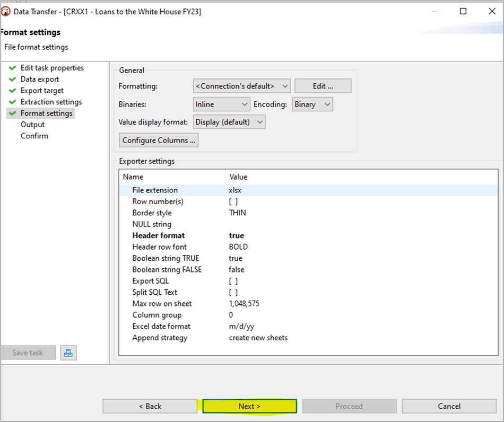
Task: Select the Output step in sidebar
Action: tap(32, 125)
